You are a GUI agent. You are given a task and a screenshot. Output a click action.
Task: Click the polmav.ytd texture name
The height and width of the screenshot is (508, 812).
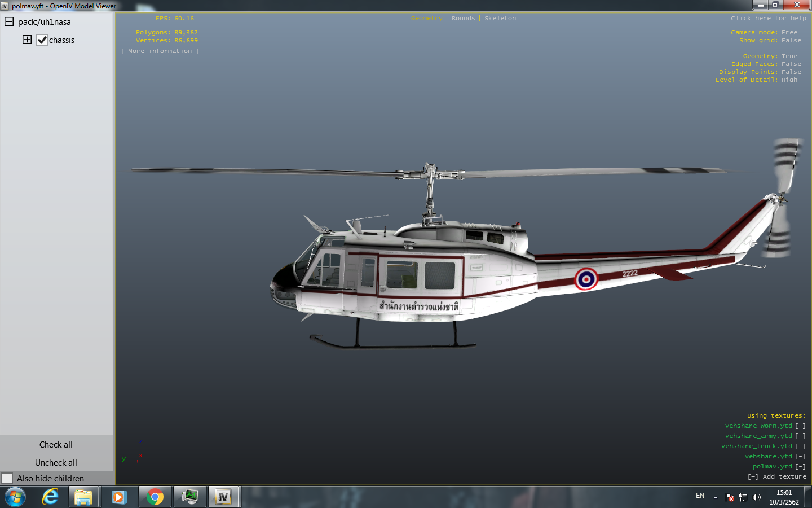point(773,467)
